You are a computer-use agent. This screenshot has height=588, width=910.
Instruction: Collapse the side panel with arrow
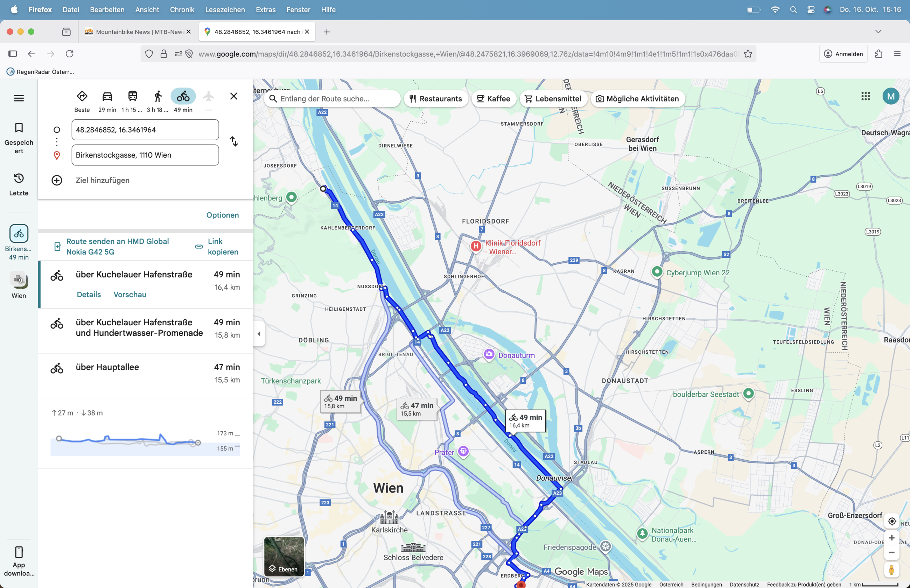pyautogui.click(x=259, y=334)
